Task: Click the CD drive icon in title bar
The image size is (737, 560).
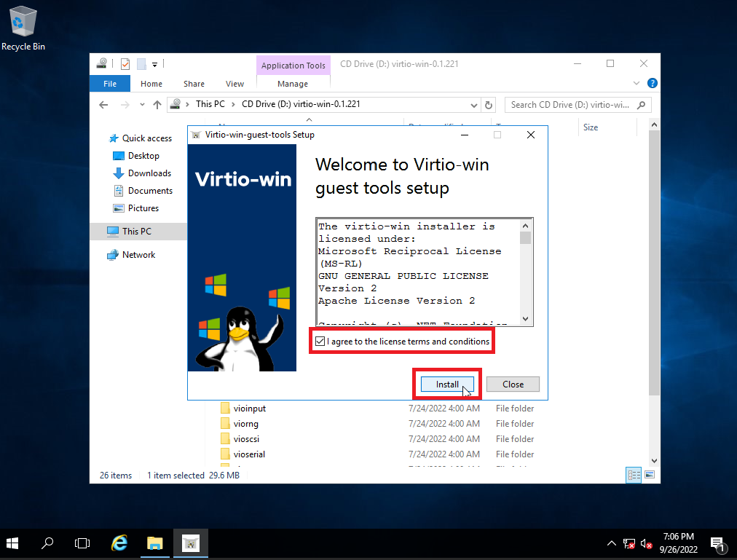Action: [102, 63]
